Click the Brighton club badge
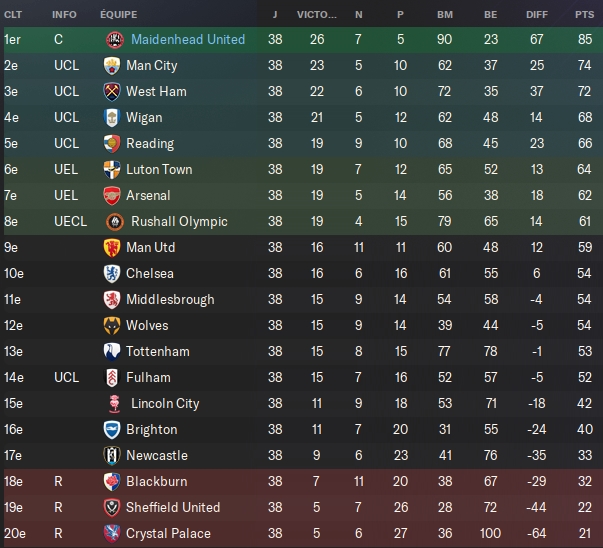Image resolution: width=603 pixels, height=548 pixels. pos(112,430)
